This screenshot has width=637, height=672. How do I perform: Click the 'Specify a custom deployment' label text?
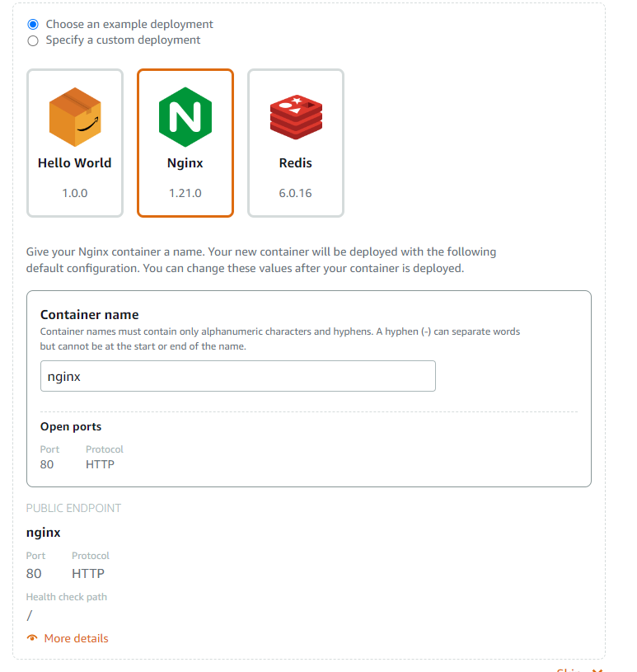(123, 40)
